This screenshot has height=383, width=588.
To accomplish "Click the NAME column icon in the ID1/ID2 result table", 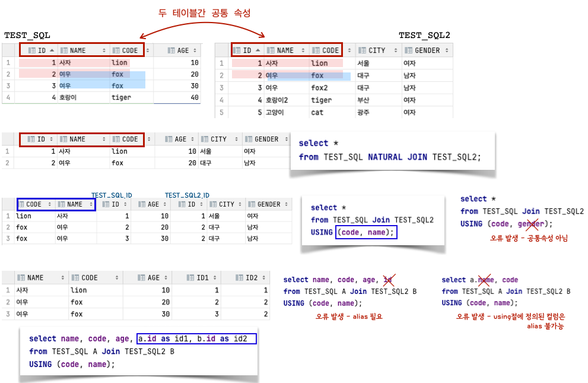I will point(21,277).
